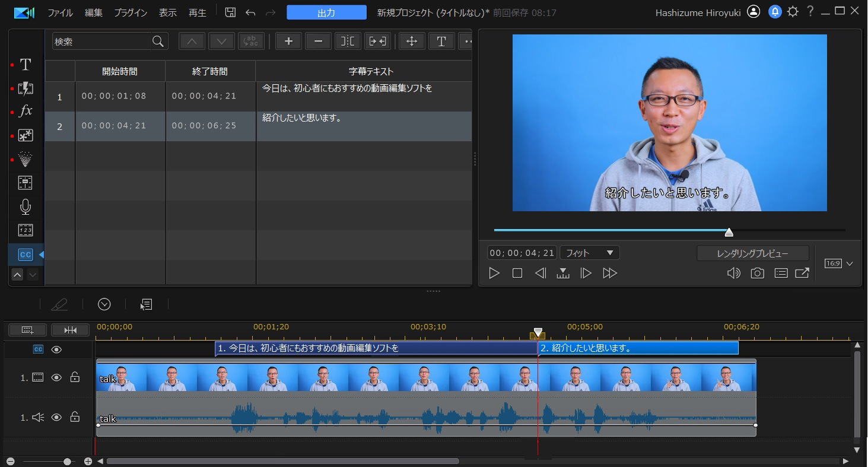Click the 検索 search field

coord(102,42)
